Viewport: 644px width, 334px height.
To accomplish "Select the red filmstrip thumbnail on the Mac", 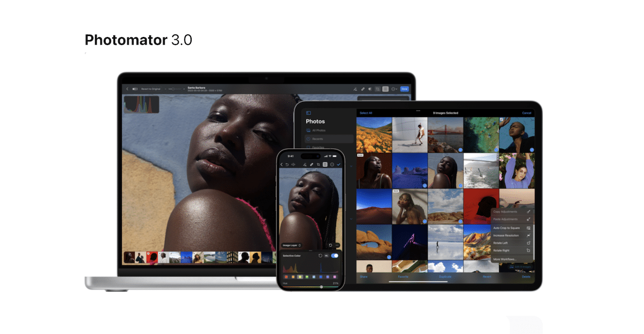I will pyautogui.click(x=152, y=258).
